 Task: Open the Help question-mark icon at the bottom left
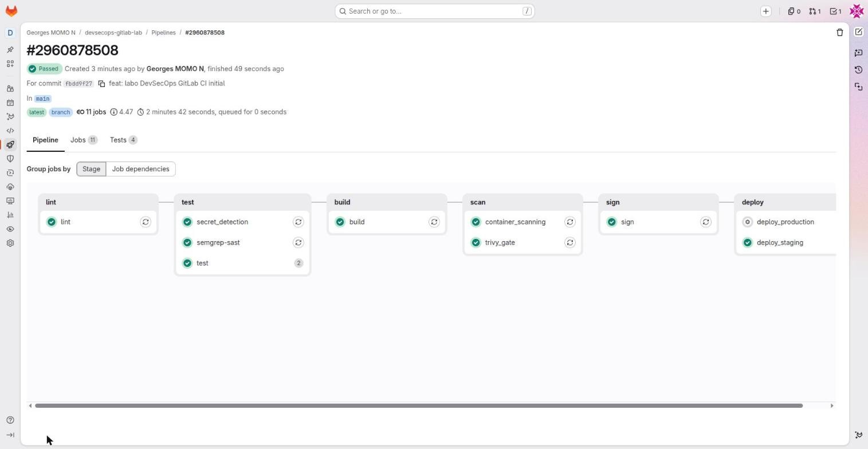[x=10, y=420]
